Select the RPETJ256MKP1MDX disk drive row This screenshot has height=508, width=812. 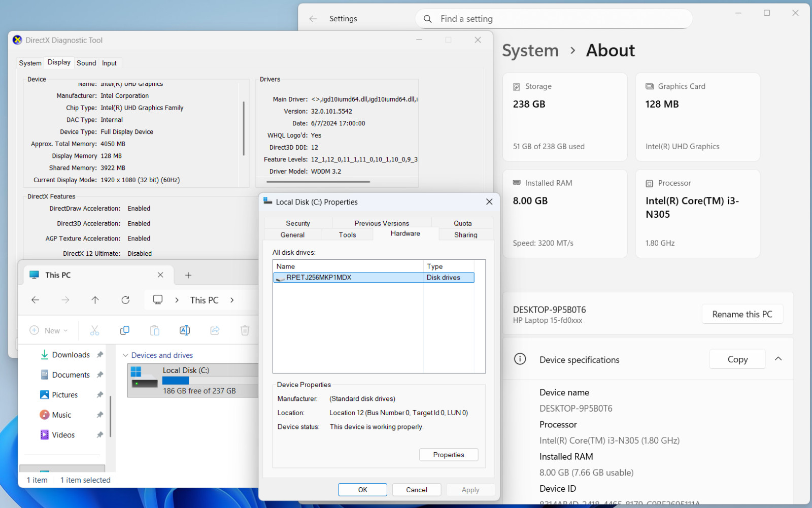pos(374,278)
